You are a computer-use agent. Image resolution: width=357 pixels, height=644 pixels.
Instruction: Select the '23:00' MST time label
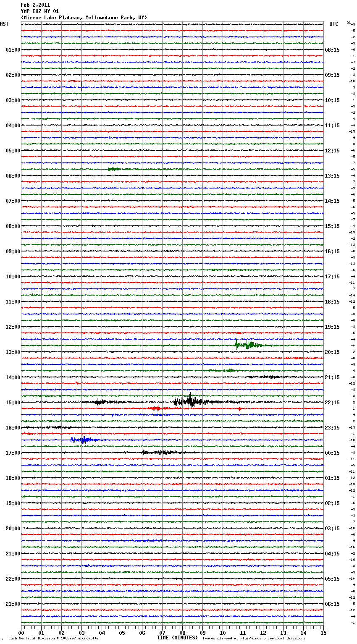pyautogui.click(x=13, y=604)
